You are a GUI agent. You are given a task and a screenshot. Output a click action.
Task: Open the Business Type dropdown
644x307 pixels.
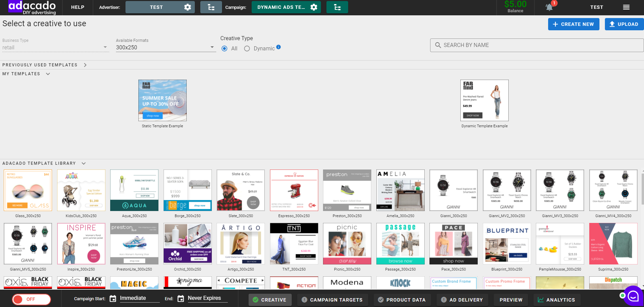[55, 48]
